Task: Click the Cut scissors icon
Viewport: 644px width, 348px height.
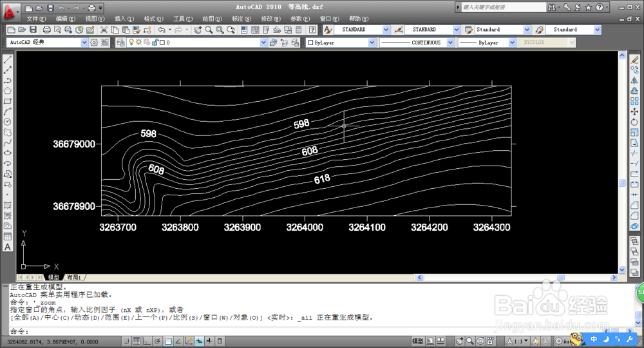Action: 104,30
